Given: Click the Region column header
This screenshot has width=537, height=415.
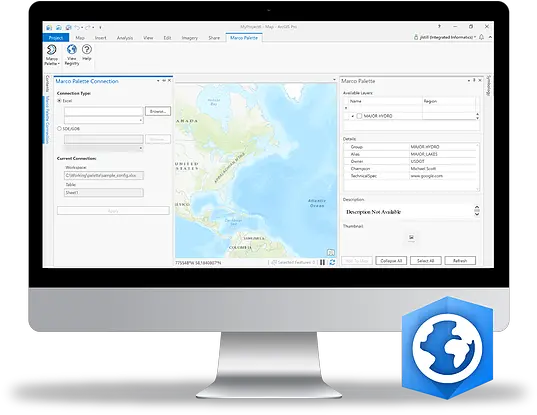Looking at the screenshot, I should (449, 101).
